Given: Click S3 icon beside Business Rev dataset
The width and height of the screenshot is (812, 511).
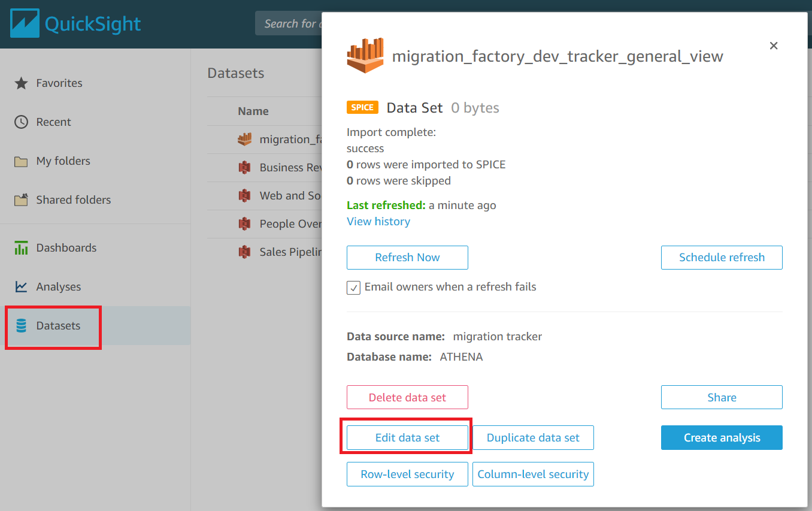Looking at the screenshot, I should tap(244, 167).
